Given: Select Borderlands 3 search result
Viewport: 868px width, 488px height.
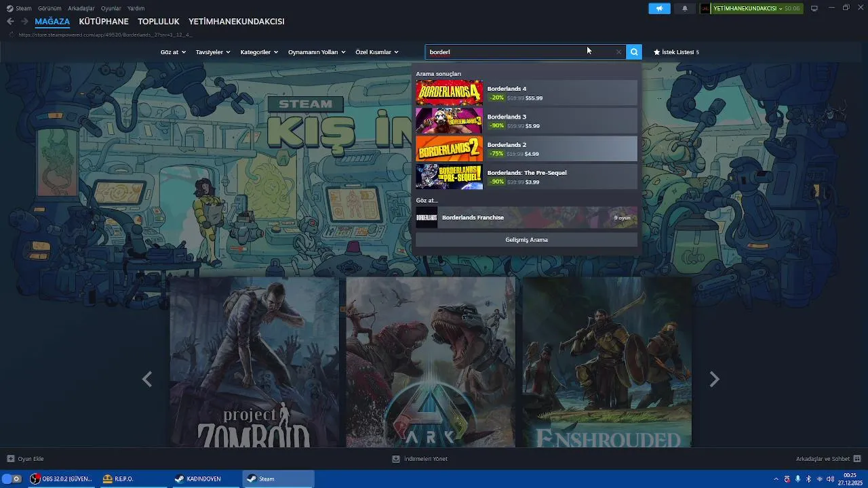Looking at the screenshot, I should click(526, 121).
